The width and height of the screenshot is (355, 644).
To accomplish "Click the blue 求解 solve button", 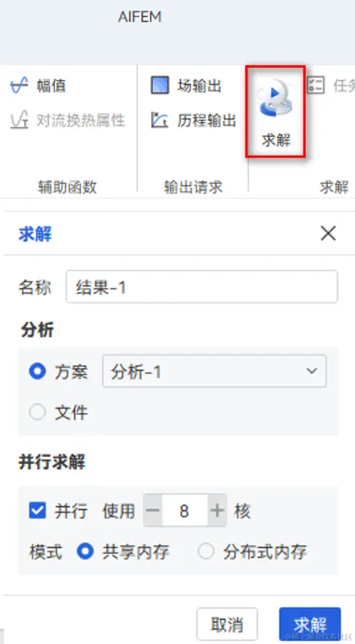I will (310, 625).
